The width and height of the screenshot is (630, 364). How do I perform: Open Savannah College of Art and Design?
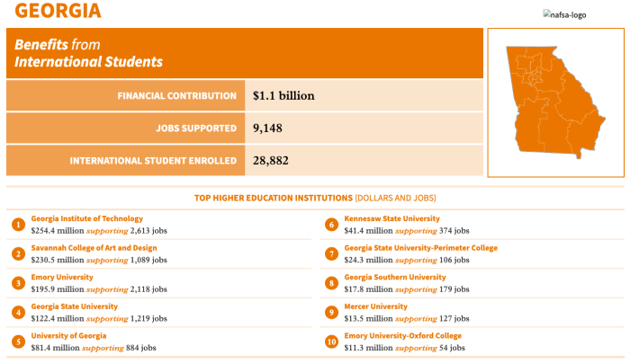94,248
